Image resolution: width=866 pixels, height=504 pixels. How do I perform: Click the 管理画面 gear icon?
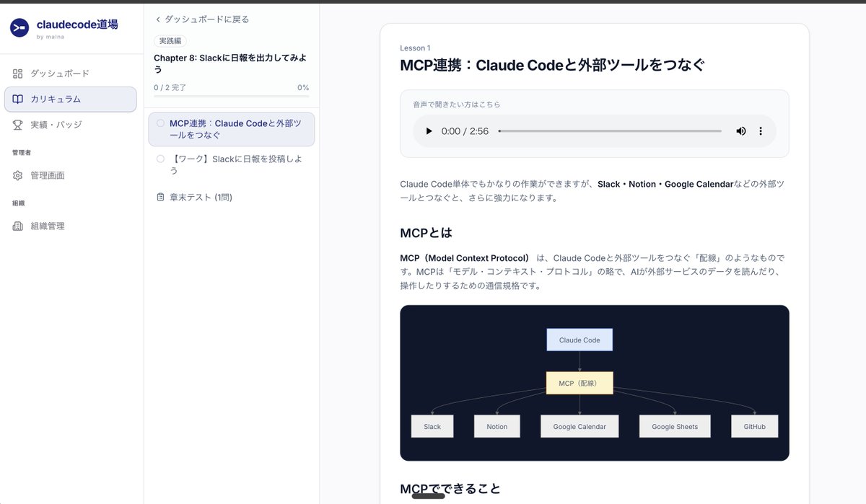click(x=18, y=175)
